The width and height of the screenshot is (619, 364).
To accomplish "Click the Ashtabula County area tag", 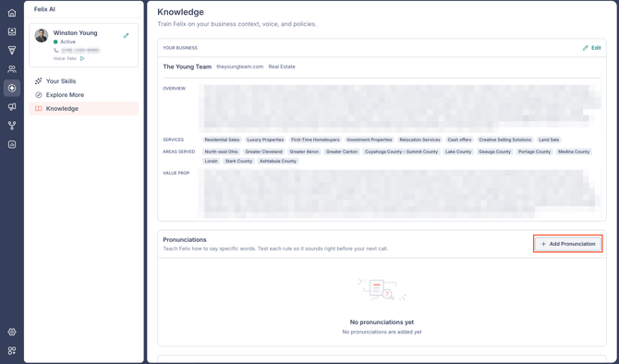I will 278,161.
